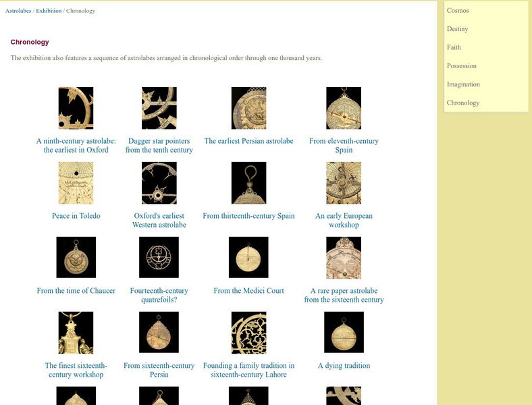The width and height of the screenshot is (532, 405).
Task: Click 'Fourteenth-century quatrefoils?' link
Action: click(x=159, y=296)
